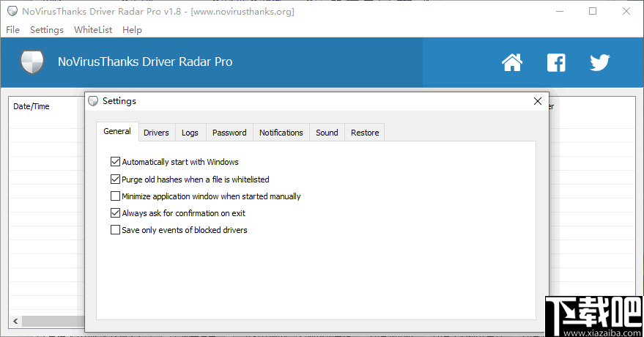Close the Driver Radar Pro main window
The width and height of the screenshot is (644, 337).
pos(626,11)
